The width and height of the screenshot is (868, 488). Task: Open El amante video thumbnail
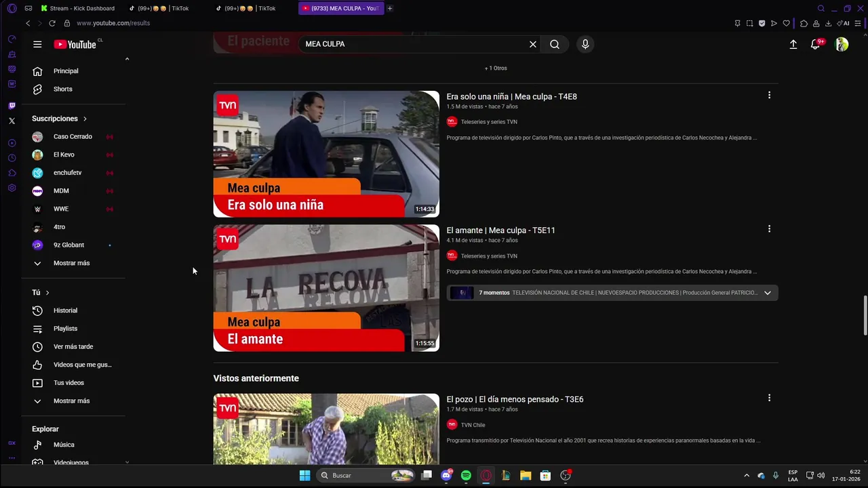326,288
